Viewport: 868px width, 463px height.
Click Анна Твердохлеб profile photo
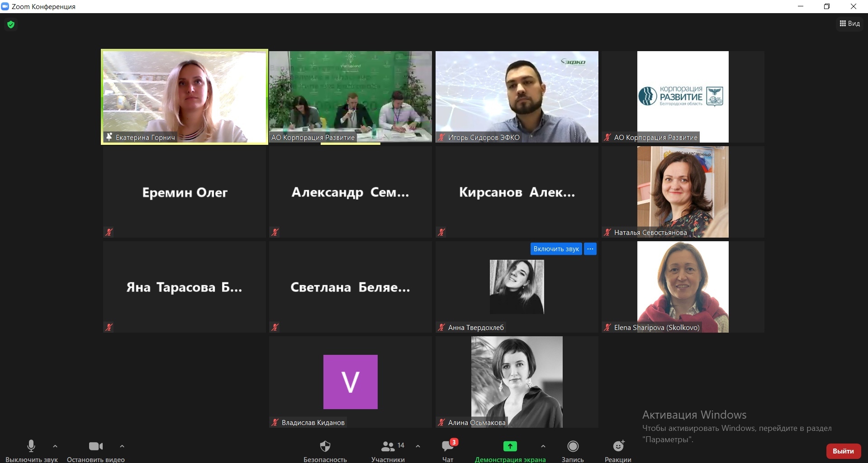(x=517, y=287)
